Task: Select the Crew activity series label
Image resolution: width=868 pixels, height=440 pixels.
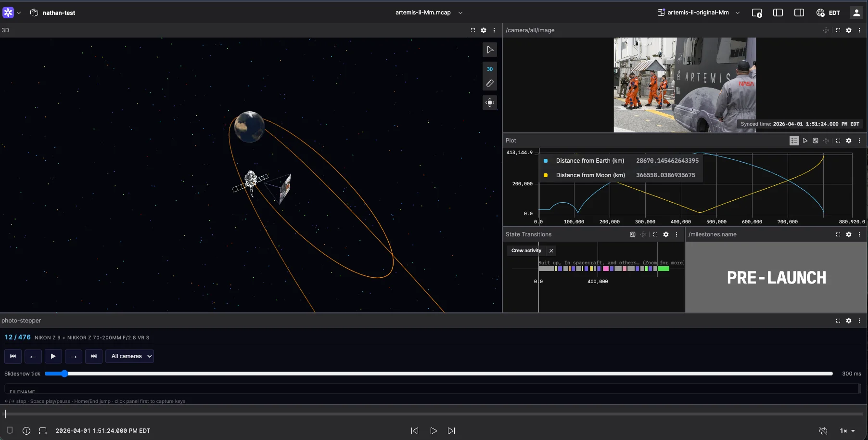Action: (526, 251)
